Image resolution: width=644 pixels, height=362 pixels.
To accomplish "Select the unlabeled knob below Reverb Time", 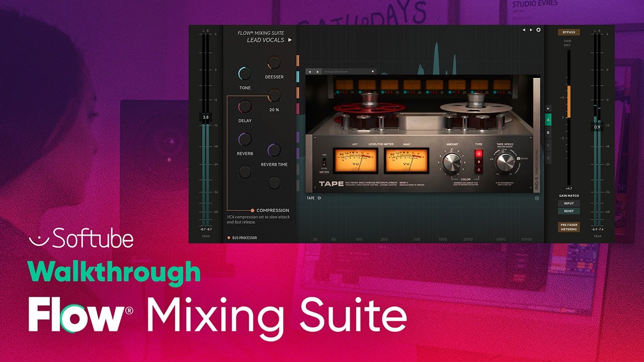I will pos(274,183).
